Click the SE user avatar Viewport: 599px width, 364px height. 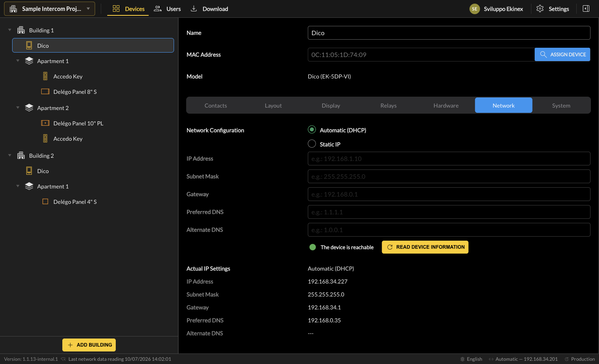pyautogui.click(x=475, y=9)
